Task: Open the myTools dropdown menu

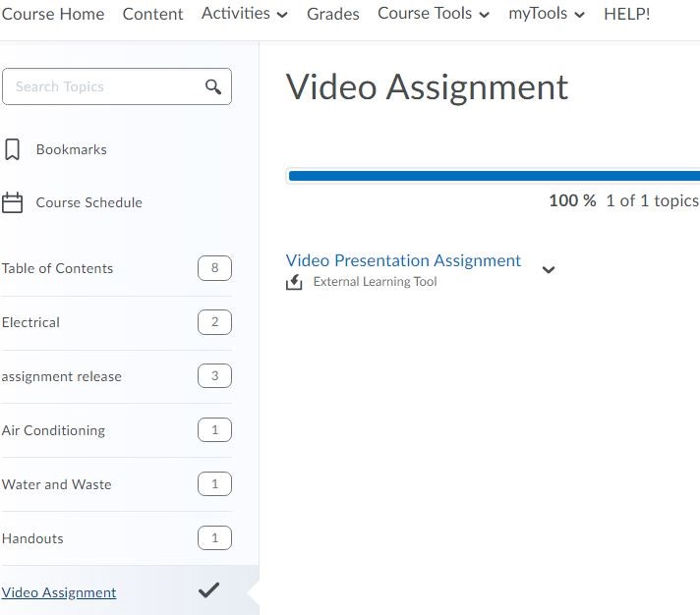Action: 546,14
